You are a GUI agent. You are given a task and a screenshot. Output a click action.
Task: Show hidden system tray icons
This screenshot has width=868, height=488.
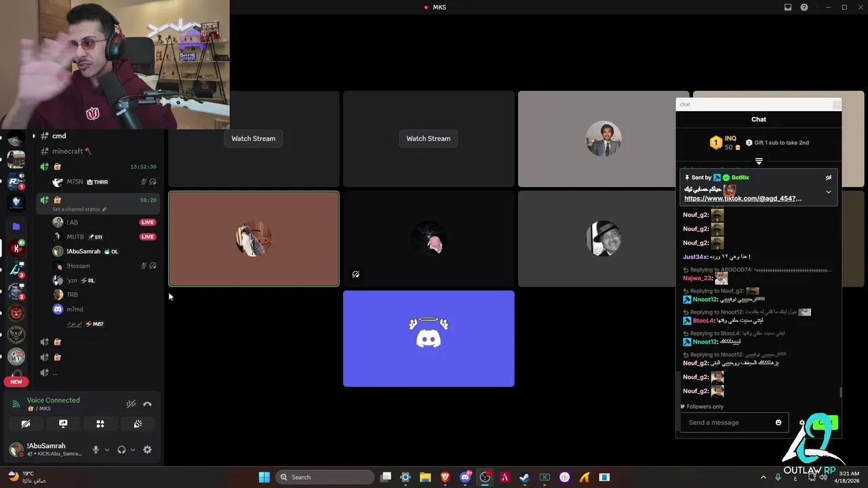click(x=764, y=477)
